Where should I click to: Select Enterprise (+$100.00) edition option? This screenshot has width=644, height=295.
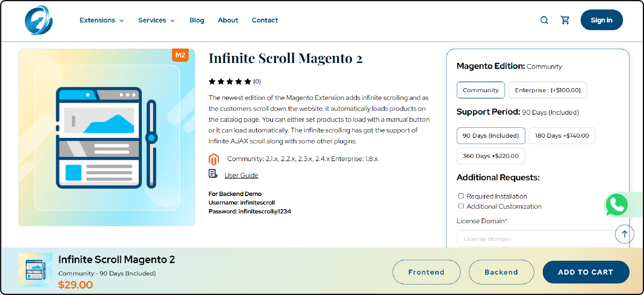[x=548, y=90]
